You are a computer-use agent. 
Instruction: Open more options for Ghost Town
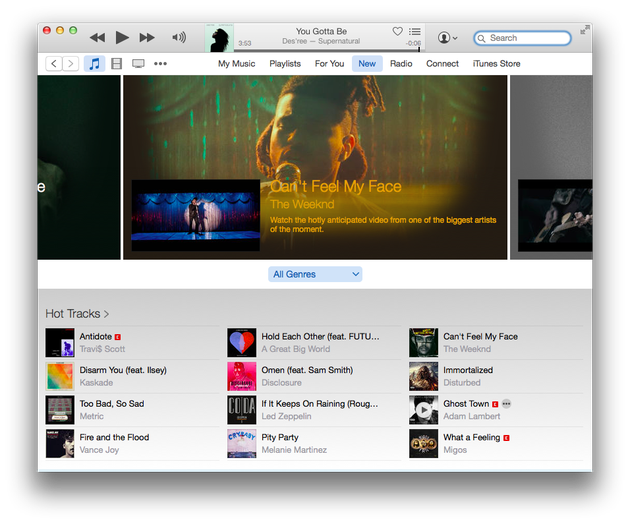pyautogui.click(x=506, y=404)
